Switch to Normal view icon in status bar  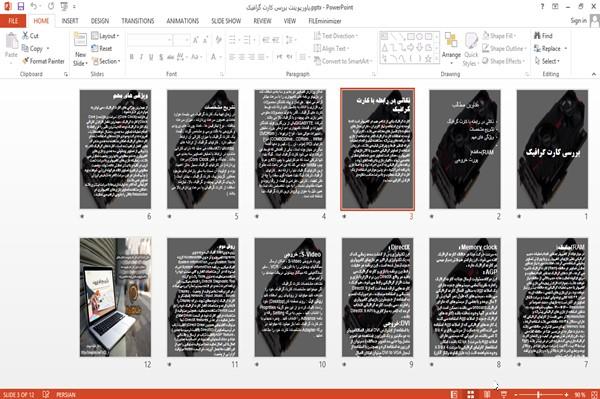(x=454, y=394)
